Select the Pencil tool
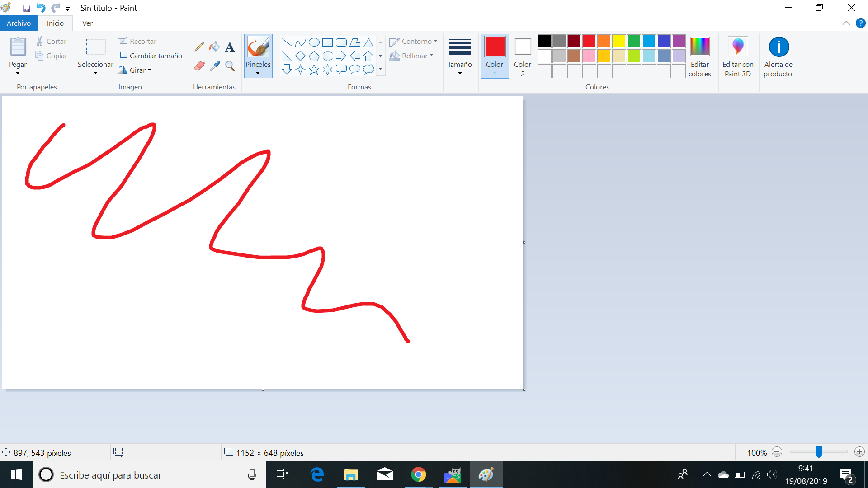Viewport: 868px width, 488px height. pos(199,46)
